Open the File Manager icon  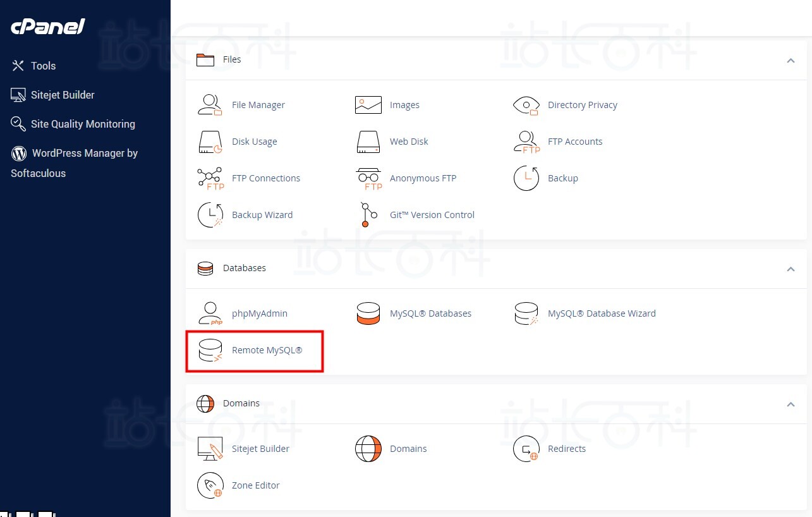210,105
